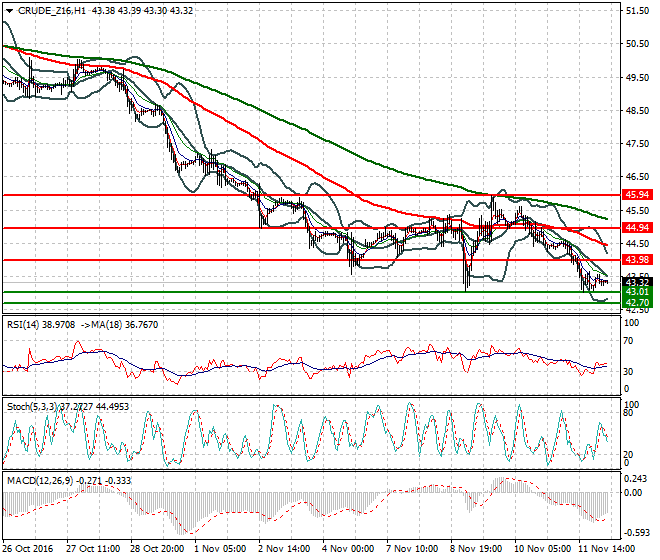The width and height of the screenshot is (660, 560).
Task: Click the red 43.98 level price label
Action: point(637,260)
